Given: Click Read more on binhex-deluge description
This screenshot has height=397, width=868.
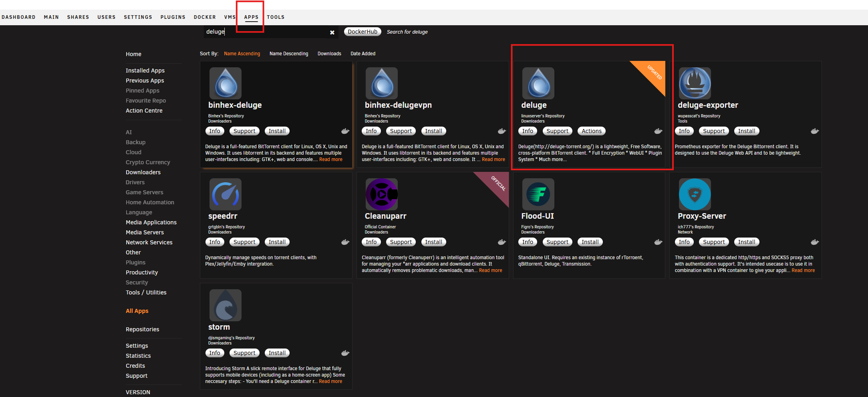Looking at the screenshot, I should click(331, 159).
